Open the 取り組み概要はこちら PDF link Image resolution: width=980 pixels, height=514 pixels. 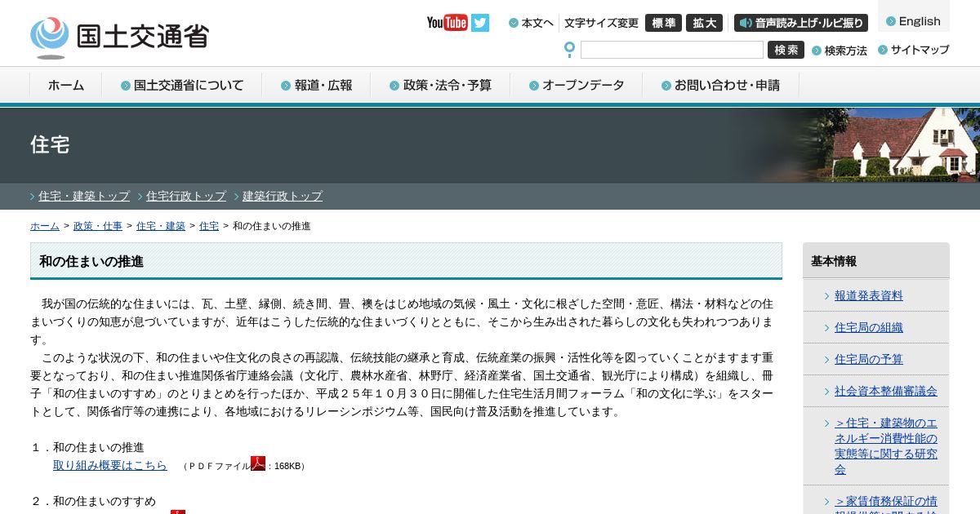click(x=110, y=465)
